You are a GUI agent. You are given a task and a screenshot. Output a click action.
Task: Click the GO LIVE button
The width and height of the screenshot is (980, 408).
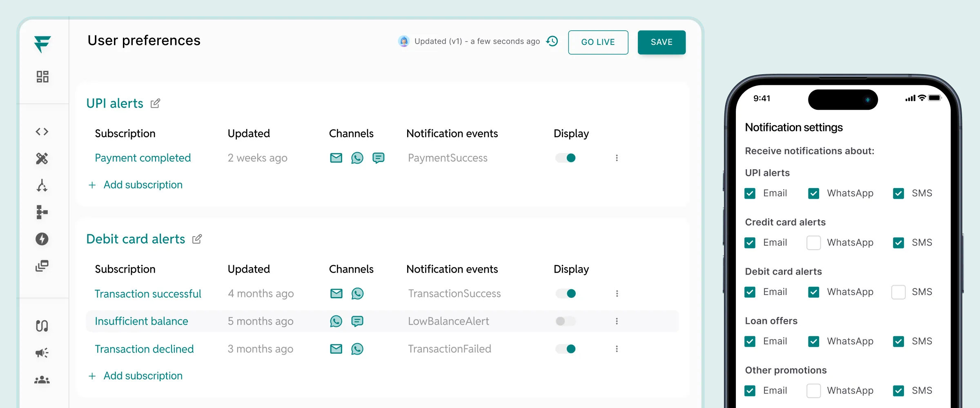(598, 42)
